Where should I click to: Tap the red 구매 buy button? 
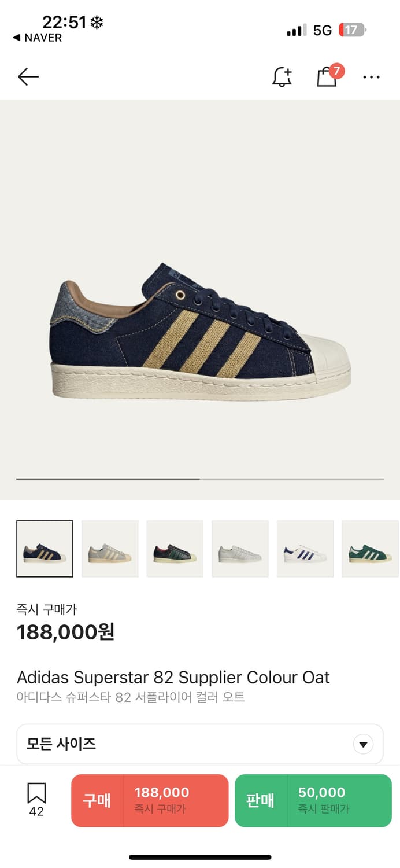coord(150,800)
